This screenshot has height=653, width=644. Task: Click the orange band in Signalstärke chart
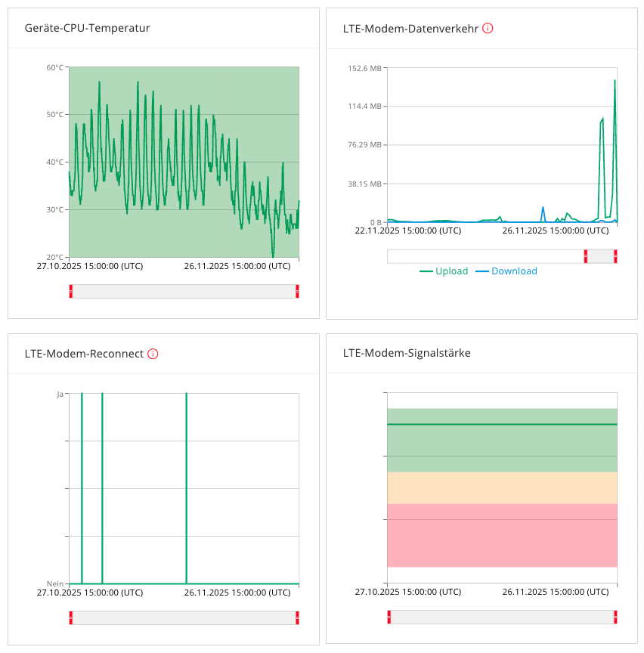coord(503,487)
